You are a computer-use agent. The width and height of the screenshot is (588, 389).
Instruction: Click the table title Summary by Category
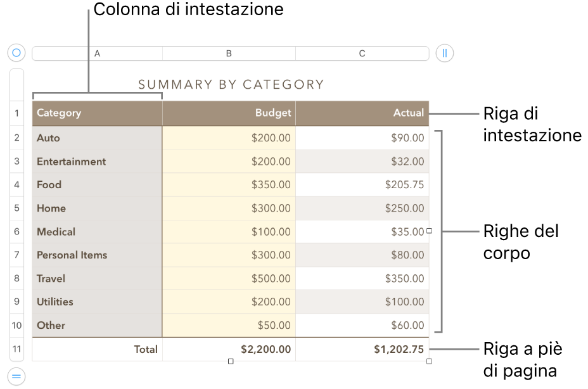pos(231,84)
